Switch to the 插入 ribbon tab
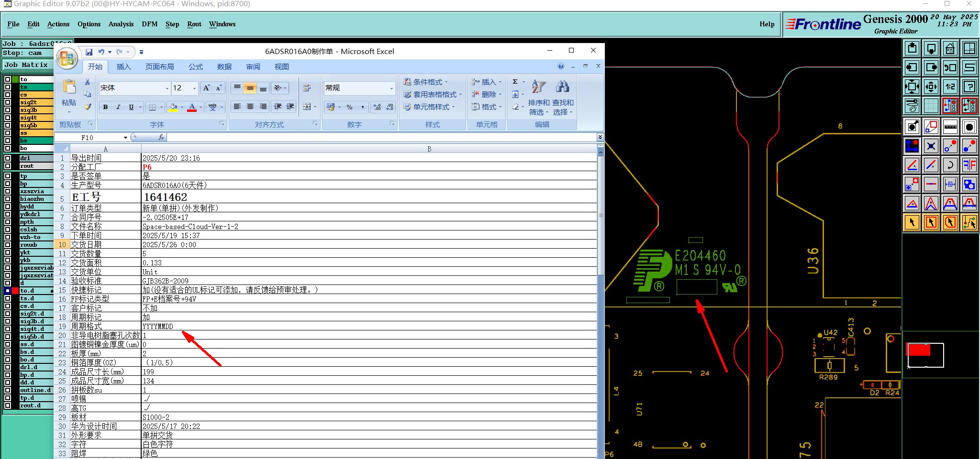This screenshot has height=459, width=980. [x=123, y=67]
